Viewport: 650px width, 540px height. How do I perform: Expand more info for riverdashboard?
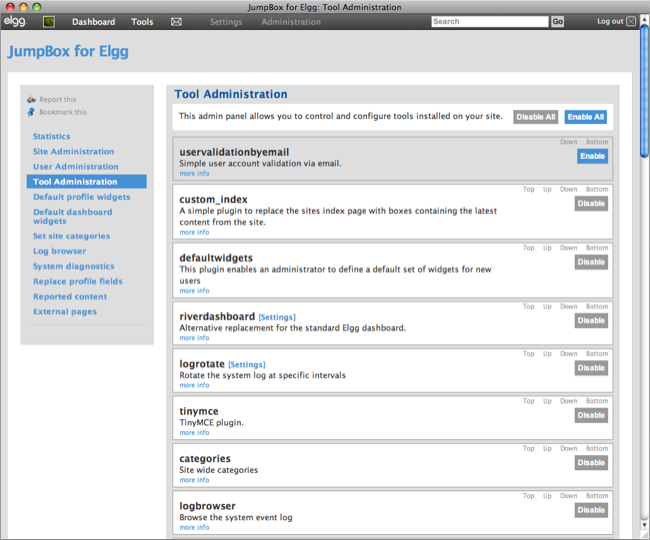(194, 338)
